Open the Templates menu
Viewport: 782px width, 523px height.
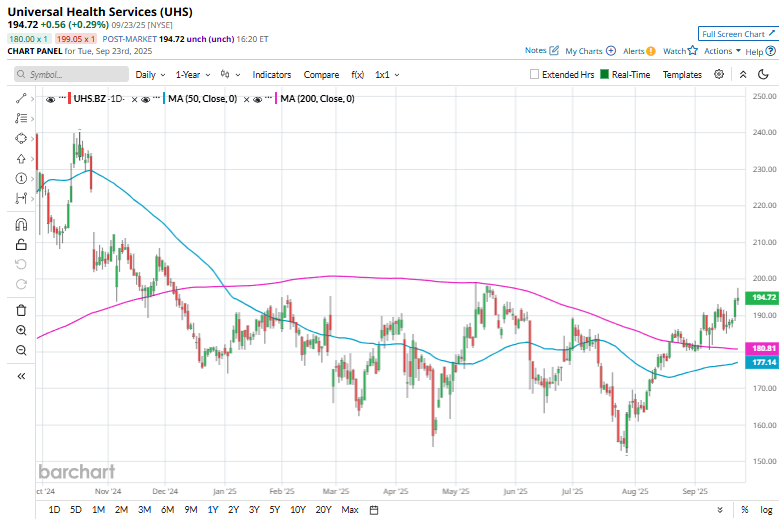coord(682,74)
